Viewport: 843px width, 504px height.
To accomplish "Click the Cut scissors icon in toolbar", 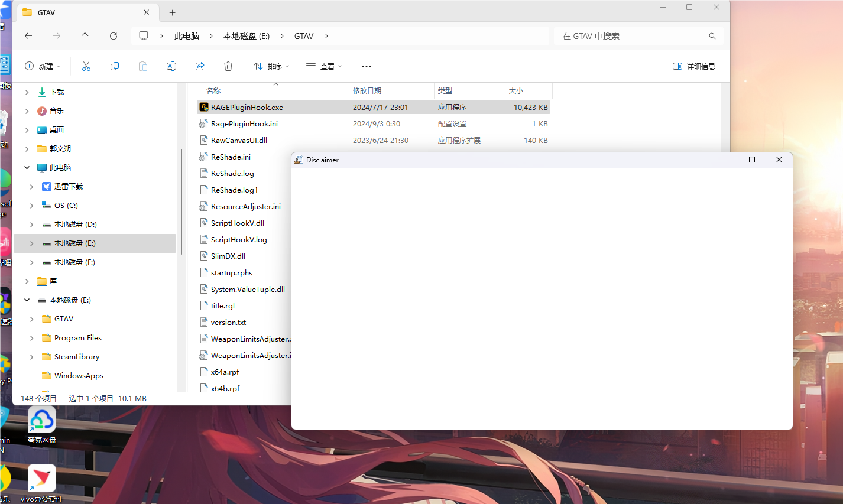I will coord(86,66).
